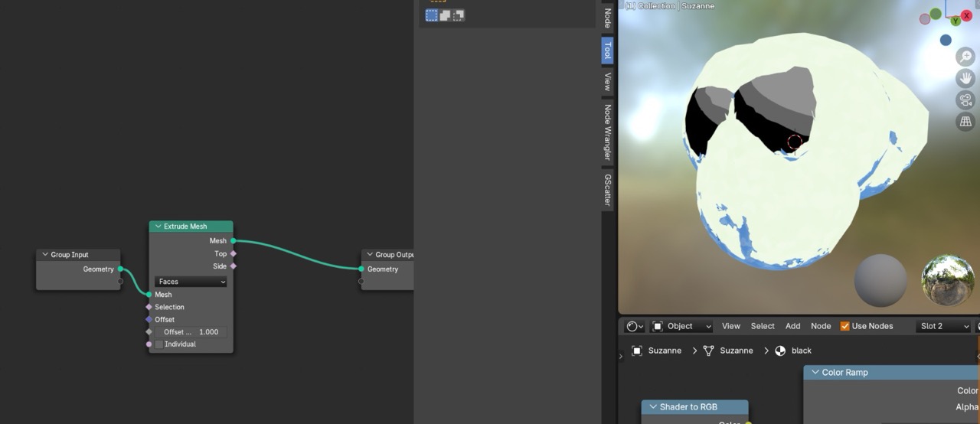Click the HDRI environment preview sphere
980x424 pixels.
coord(948,280)
